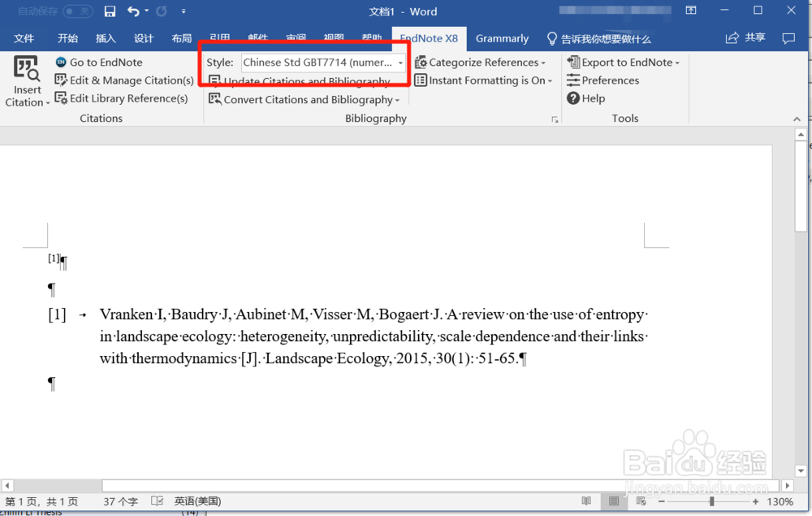Select the EndNote X8 tab
This screenshot has width=812, height=516.
click(430, 38)
